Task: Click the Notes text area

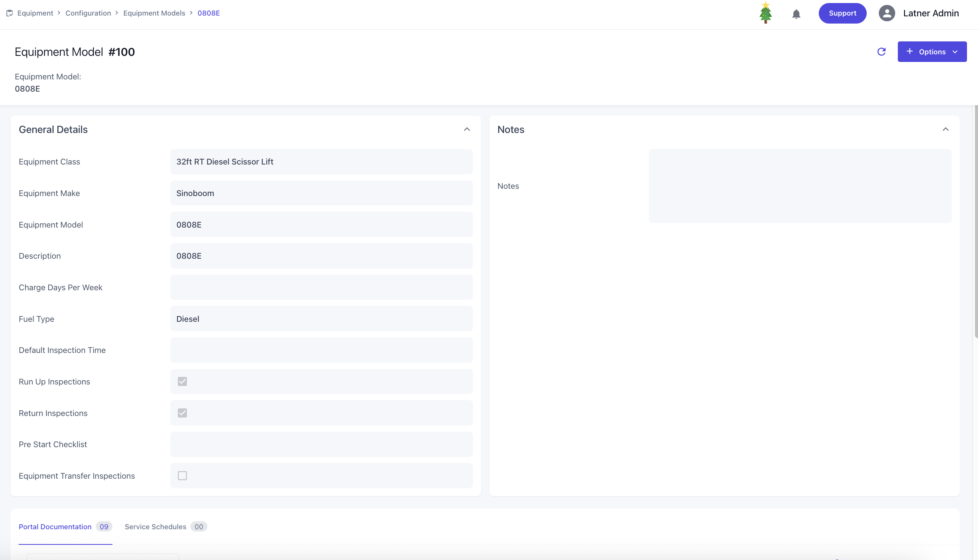Action: (x=800, y=186)
